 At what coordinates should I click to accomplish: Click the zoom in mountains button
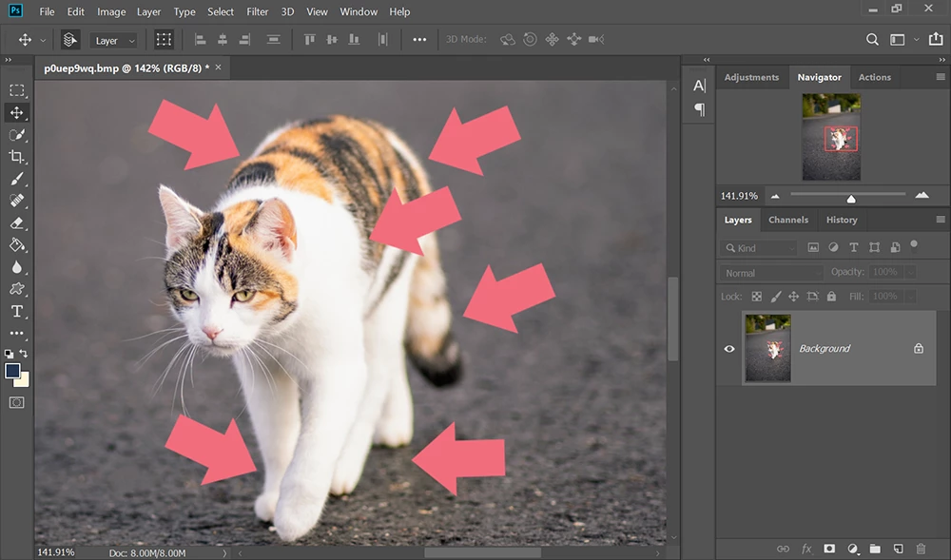(922, 195)
